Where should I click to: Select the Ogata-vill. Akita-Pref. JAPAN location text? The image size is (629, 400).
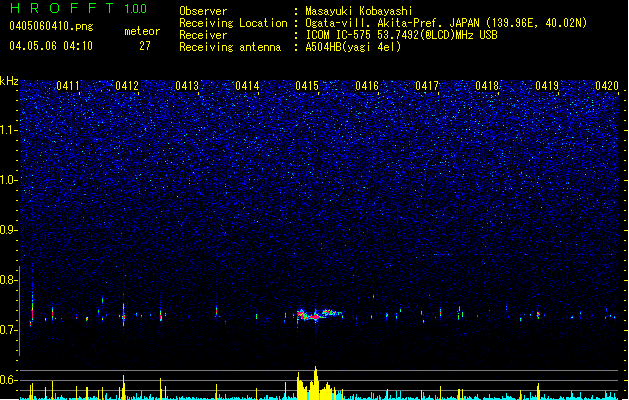(446, 23)
